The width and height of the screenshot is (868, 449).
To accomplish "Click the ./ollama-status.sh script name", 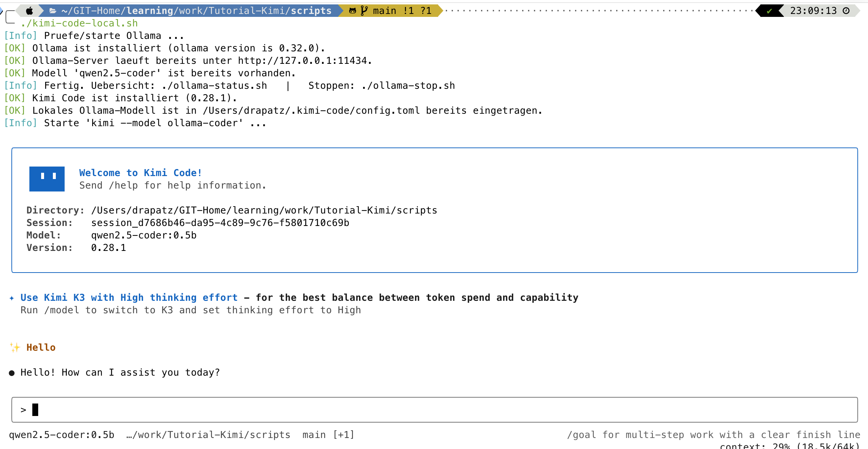I will 214,85.
